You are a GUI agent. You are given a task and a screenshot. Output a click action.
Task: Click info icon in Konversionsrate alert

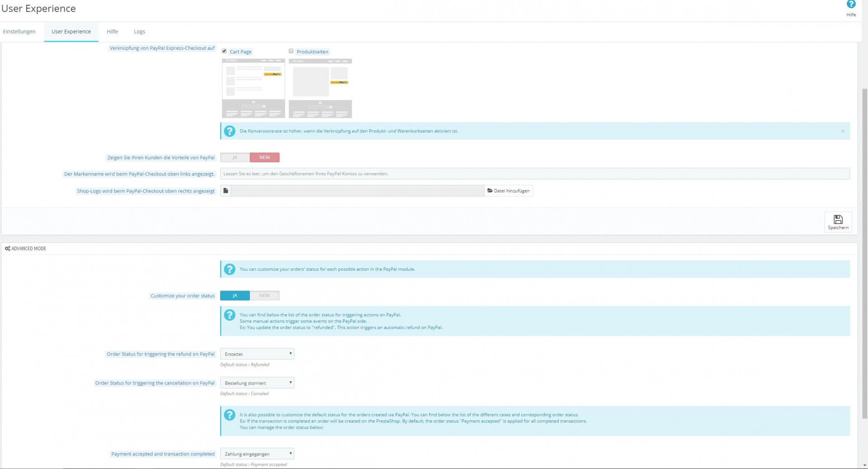(230, 131)
